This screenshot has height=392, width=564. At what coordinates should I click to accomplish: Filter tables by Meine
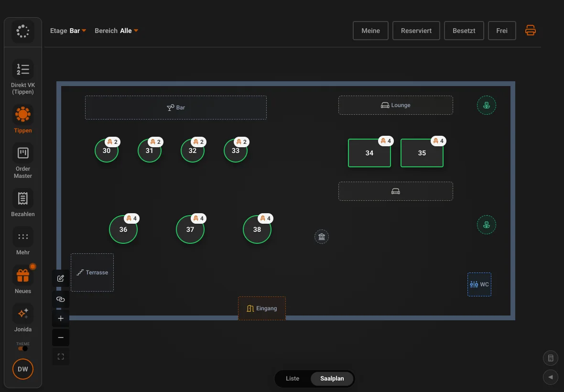point(370,31)
